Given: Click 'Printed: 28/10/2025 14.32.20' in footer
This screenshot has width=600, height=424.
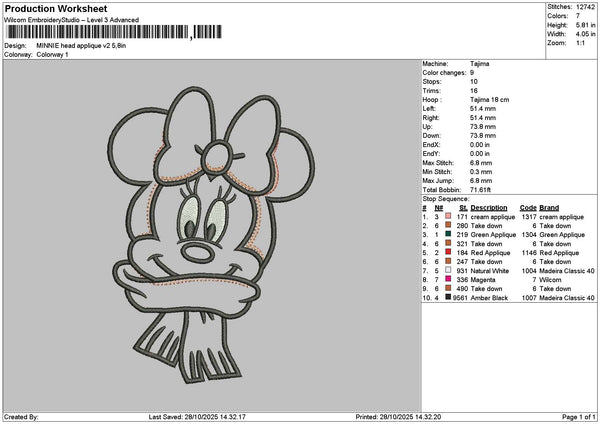Looking at the screenshot, I should coord(398,417).
